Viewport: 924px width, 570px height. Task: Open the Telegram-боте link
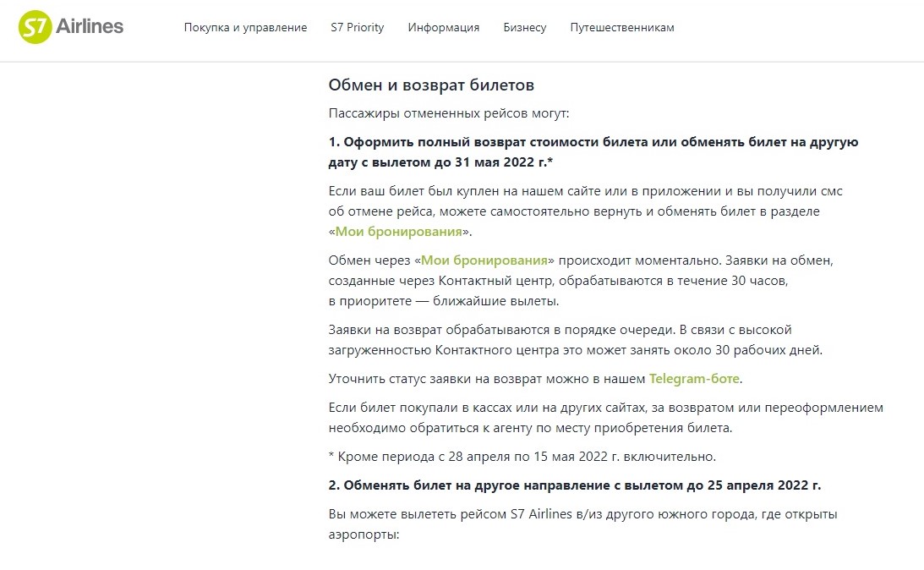tap(694, 378)
